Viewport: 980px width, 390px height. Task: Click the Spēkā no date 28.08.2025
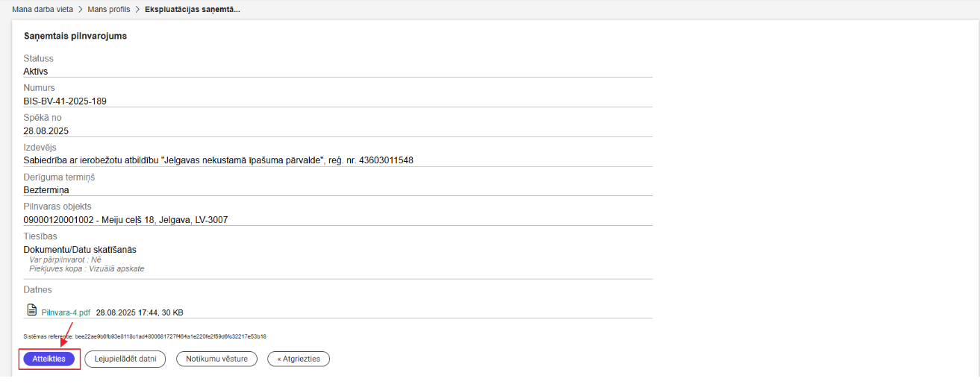point(46,131)
